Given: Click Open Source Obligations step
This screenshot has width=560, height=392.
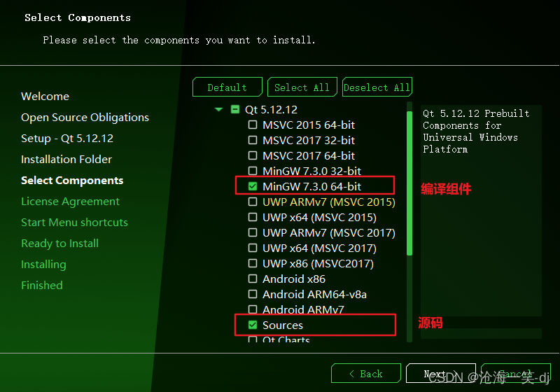Looking at the screenshot, I should 85,118.
